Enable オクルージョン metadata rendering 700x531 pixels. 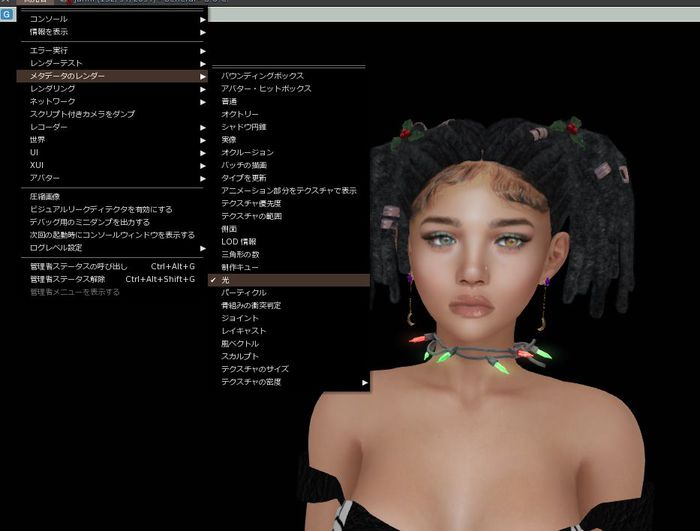pos(289,152)
